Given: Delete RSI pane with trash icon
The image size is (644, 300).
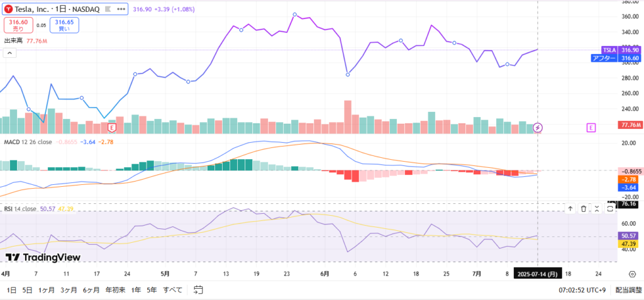Looking at the screenshot, I should click(583, 209).
